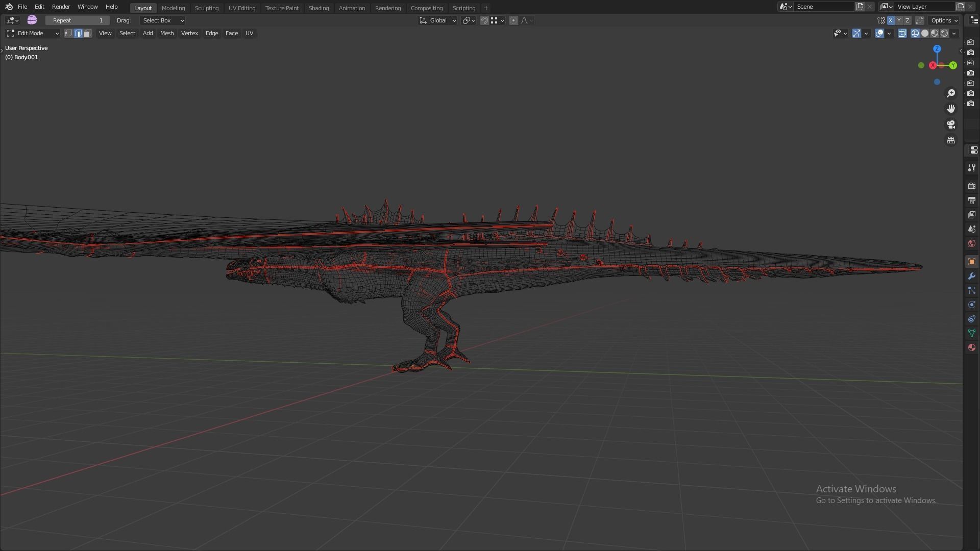Click the zoom view magnifier icon
The height and width of the screenshot is (551, 980).
coord(951,93)
